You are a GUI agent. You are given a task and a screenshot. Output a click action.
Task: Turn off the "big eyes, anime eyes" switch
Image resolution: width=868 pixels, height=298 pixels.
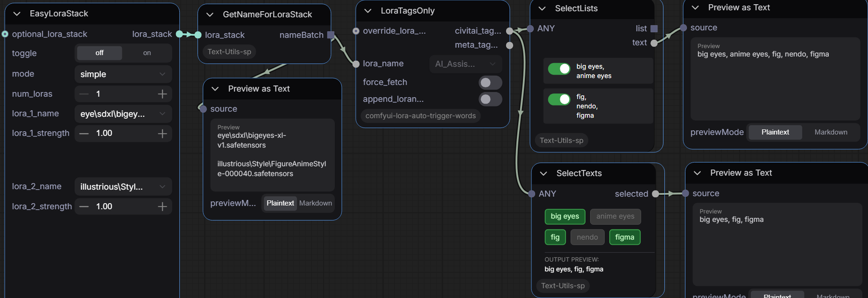click(559, 69)
